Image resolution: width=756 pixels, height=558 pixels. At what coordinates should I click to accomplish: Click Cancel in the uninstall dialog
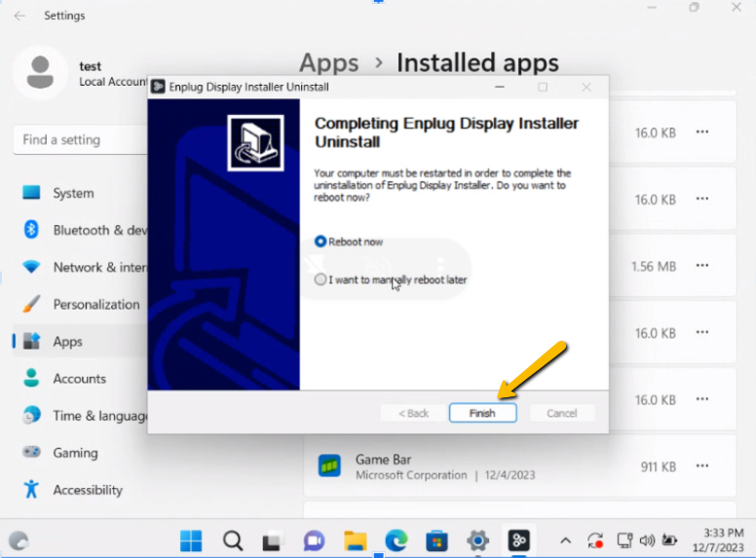[x=562, y=413]
